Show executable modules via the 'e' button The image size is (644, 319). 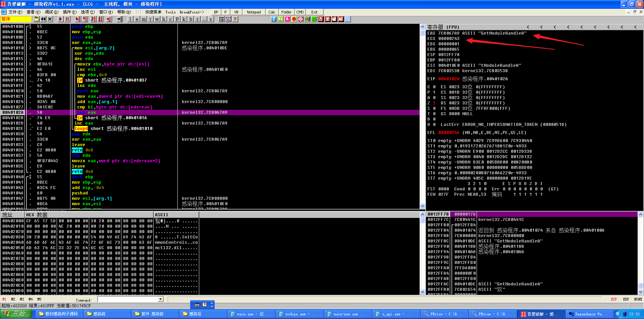point(137,19)
